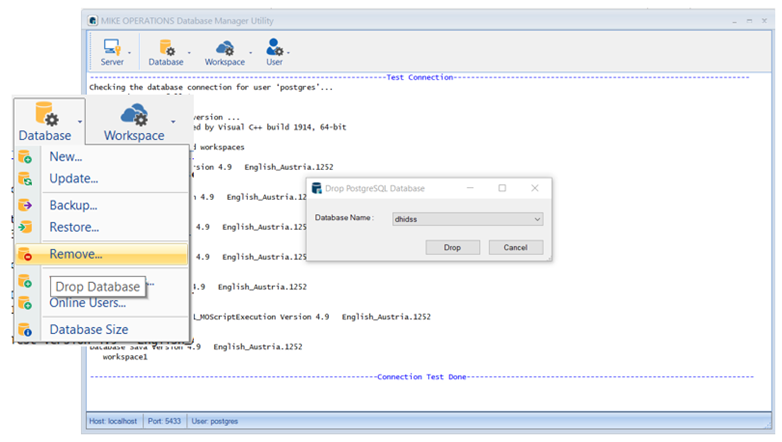
Task: Click the large Workspace cloud icon
Action: click(134, 115)
